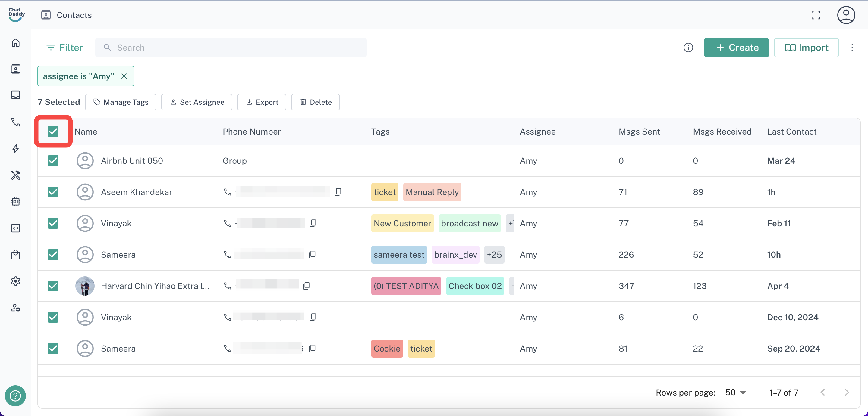The height and width of the screenshot is (416, 868).
Task: Click the fullscreen toggle icon
Action: (816, 15)
